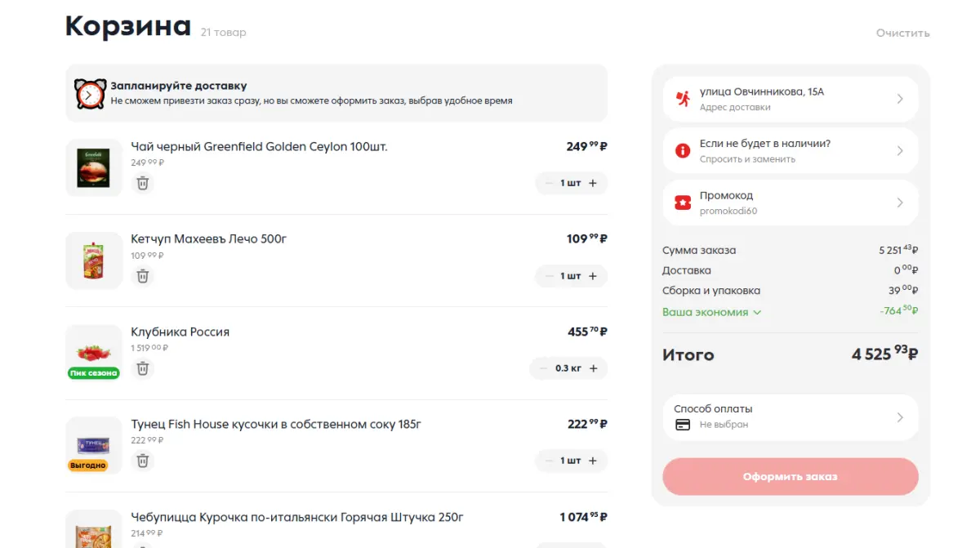
Task: Open Кетчуп Махеевъ product image
Action: click(94, 260)
